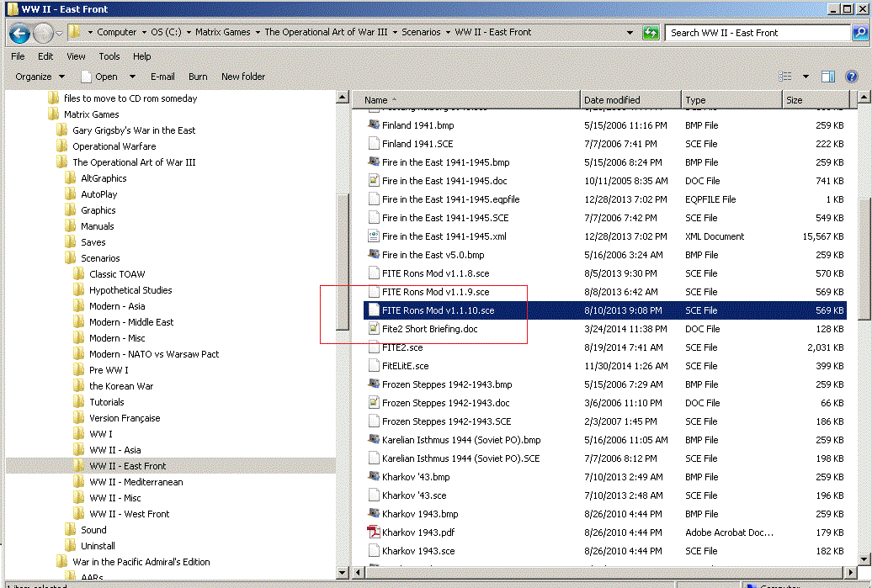Viewport: 872px width, 588px height.
Task: Click the Fite2 Short Briefing.doc file icon
Action: tap(374, 328)
